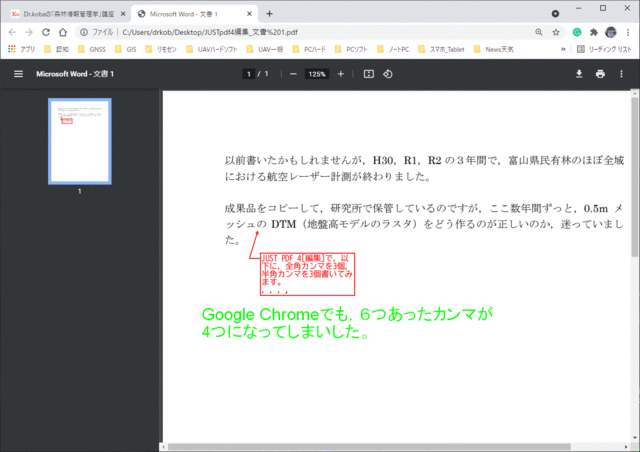Click the scroll-right arrow of the horizontal scrollbar
The height and width of the screenshot is (452, 640).
pyautogui.click(x=626, y=447)
